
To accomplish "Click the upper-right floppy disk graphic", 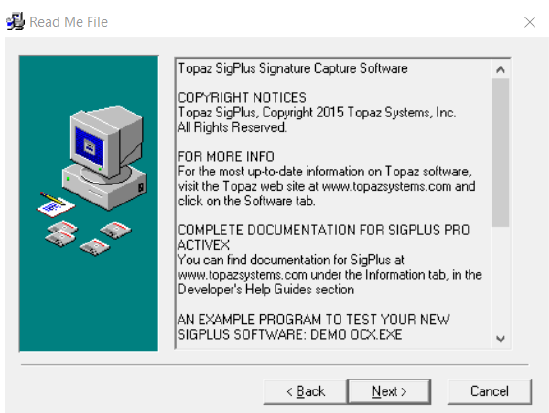I will coord(116,230).
